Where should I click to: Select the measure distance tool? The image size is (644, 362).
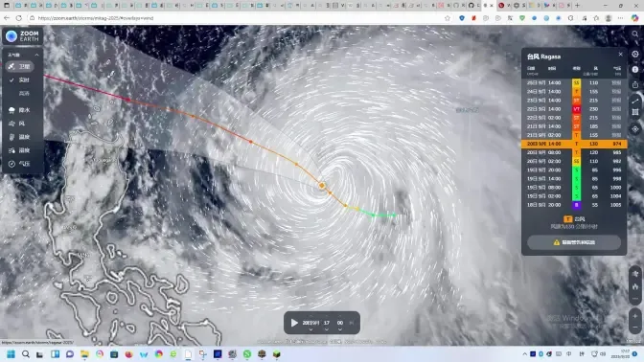(635, 101)
